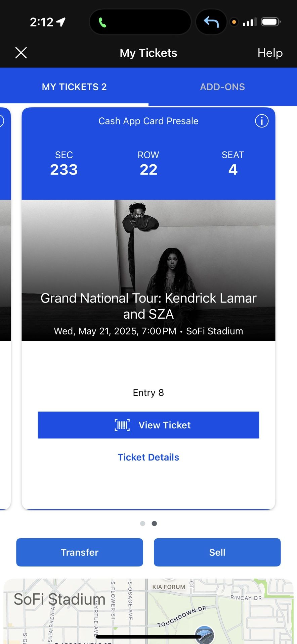Tap the ticket info icon
This screenshot has width=297, height=644.
(262, 121)
